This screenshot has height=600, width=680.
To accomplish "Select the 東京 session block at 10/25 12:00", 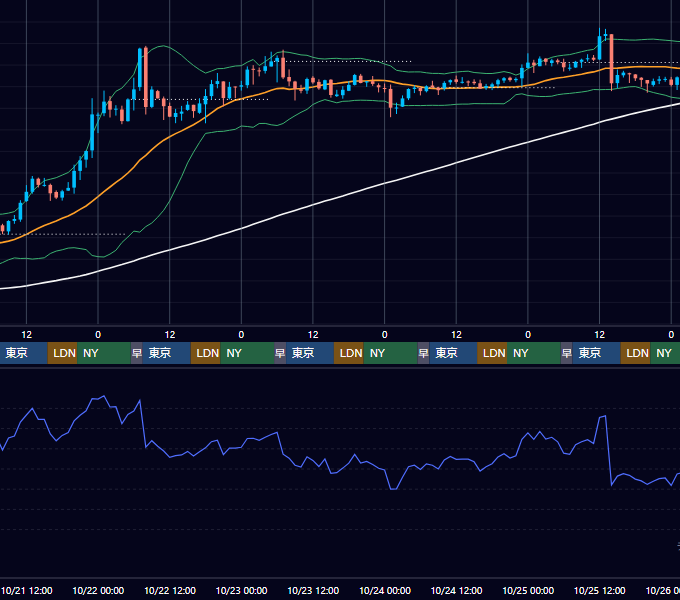I will (596, 353).
